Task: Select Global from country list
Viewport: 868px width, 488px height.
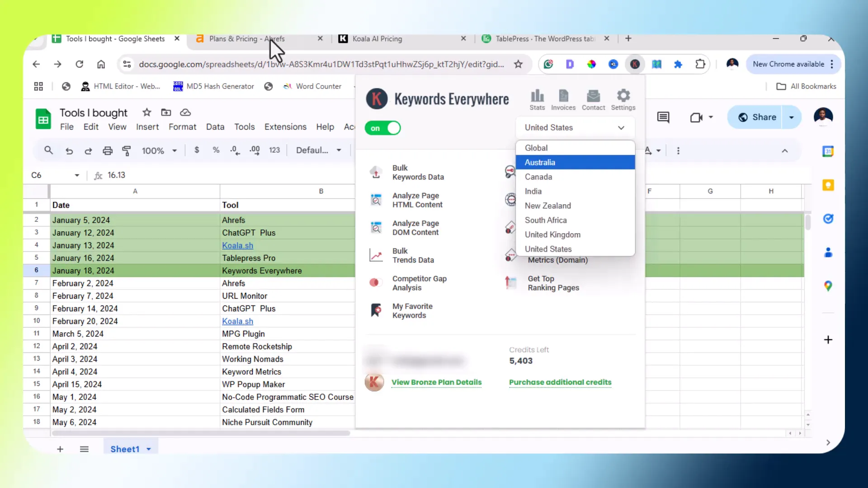Action: 575,148
